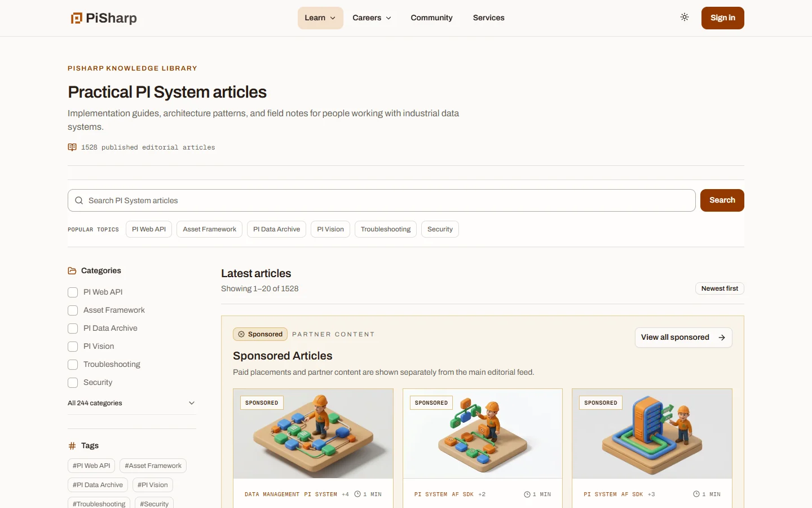Click the magnifier icon in search field
The height and width of the screenshot is (508, 812).
tap(79, 200)
